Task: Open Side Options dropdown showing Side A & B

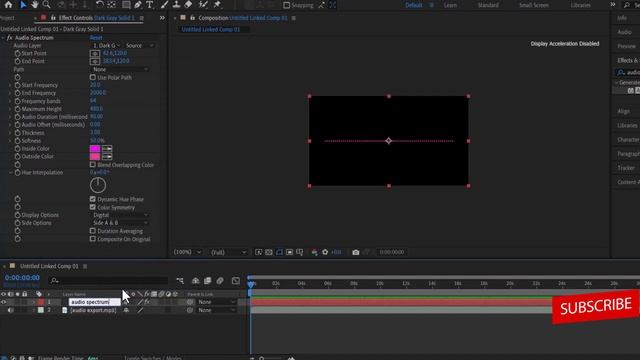Action: click(x=120, y=223)
